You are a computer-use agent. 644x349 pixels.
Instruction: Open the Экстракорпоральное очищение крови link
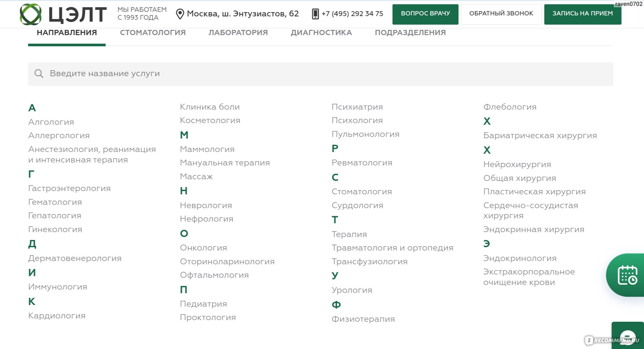pyautogui.click(x=529, y=277)
